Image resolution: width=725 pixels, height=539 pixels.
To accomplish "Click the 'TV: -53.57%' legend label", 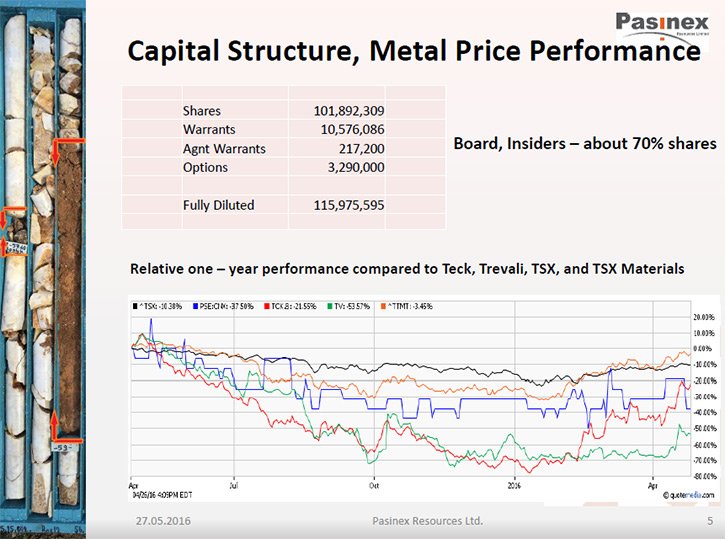I will click(x=352, y=306).
